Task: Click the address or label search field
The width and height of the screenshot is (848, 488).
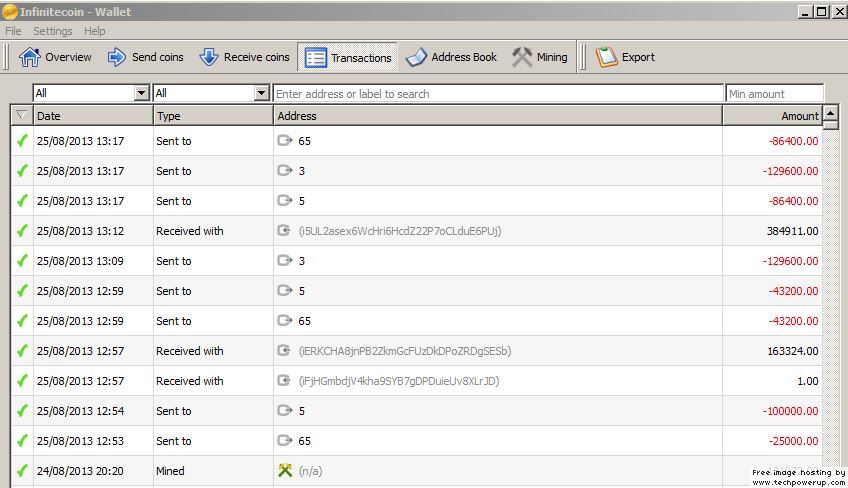Action: click(x=498, y=94)
